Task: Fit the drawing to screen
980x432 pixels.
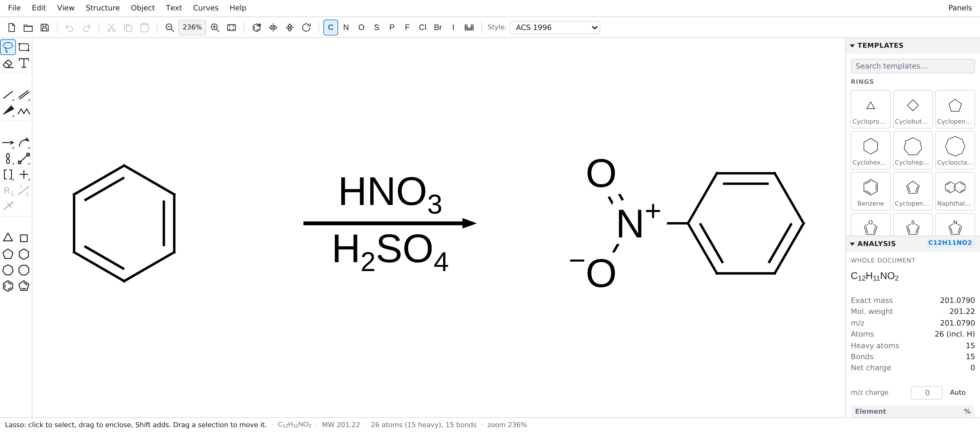Action: point(232,27)
